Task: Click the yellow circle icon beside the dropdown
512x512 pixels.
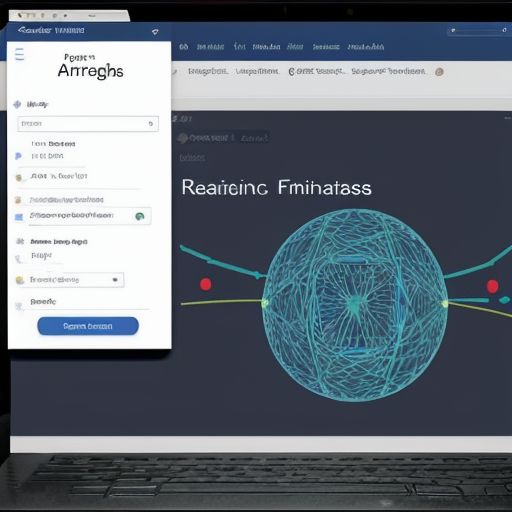Action: 20,280
